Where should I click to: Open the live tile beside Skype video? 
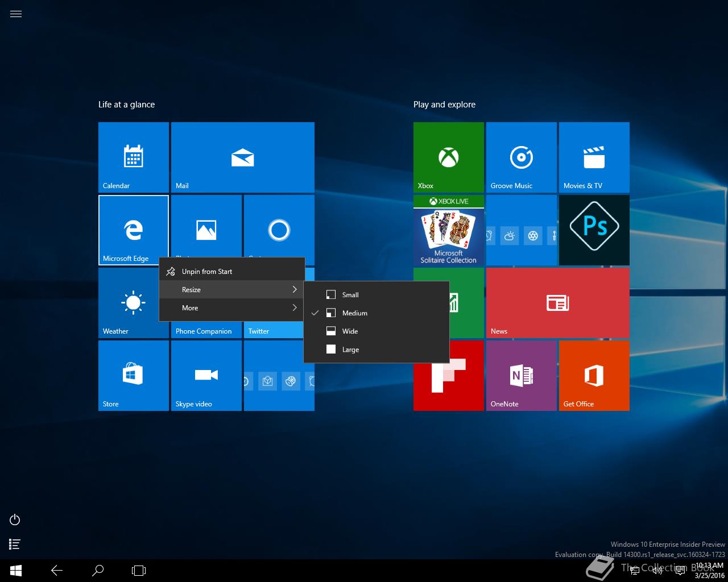tap(279, 376)
